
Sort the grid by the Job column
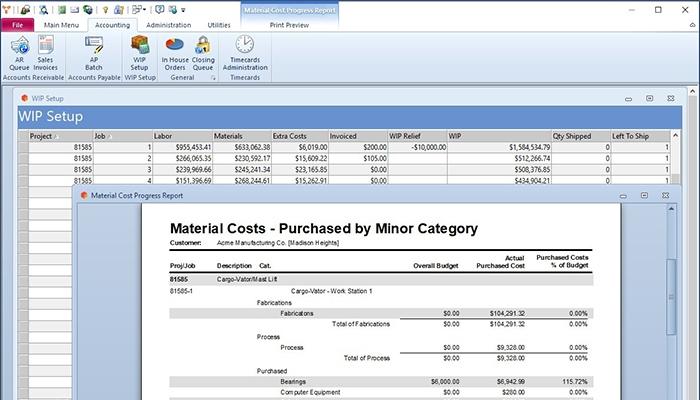(x=123, y=136)
